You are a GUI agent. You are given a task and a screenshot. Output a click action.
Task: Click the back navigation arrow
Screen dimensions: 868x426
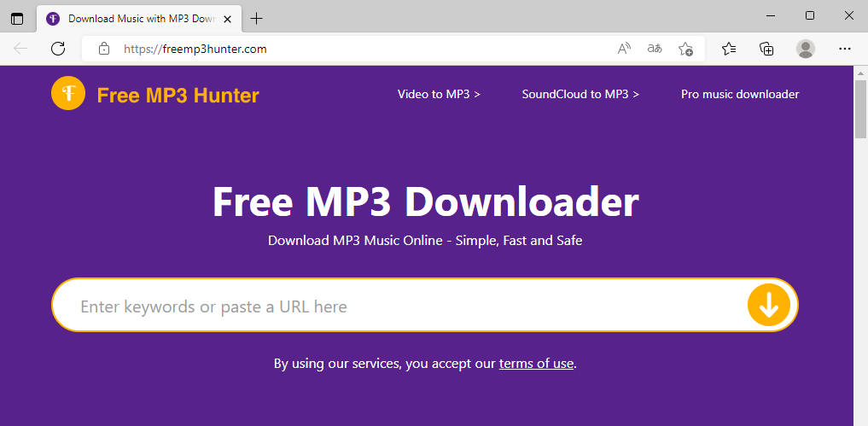(20, 49)
